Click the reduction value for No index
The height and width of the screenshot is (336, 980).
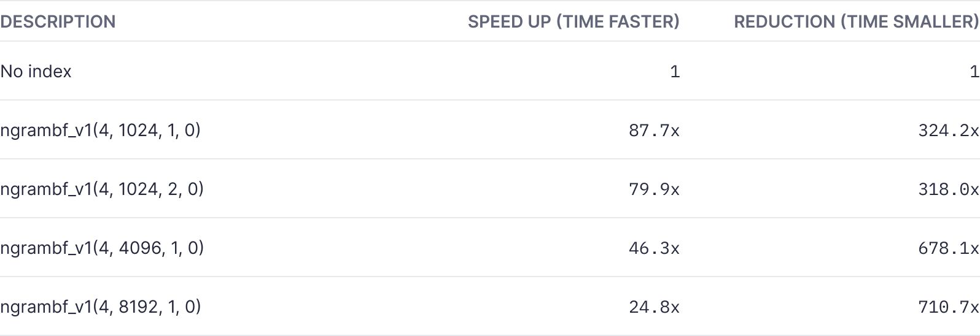click(974, 71)
